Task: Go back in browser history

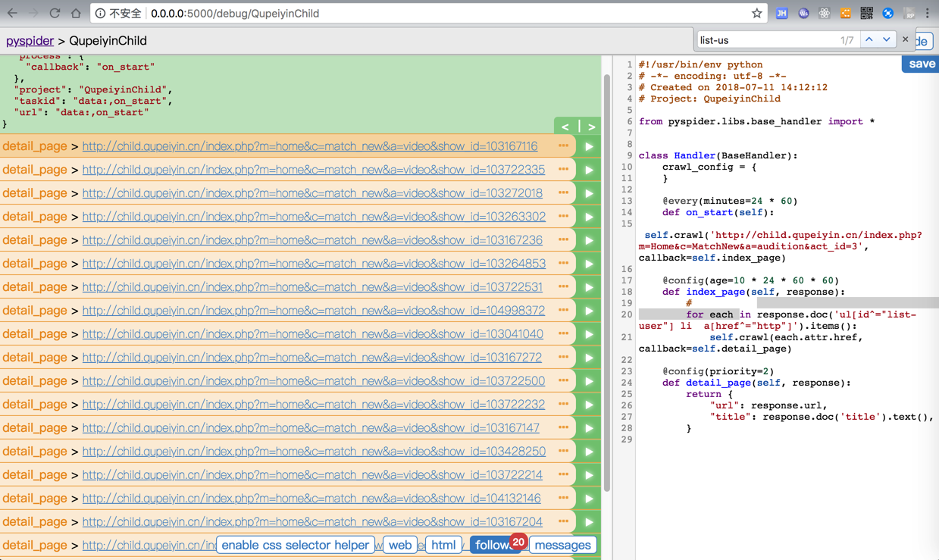Action: pos(12,13)
